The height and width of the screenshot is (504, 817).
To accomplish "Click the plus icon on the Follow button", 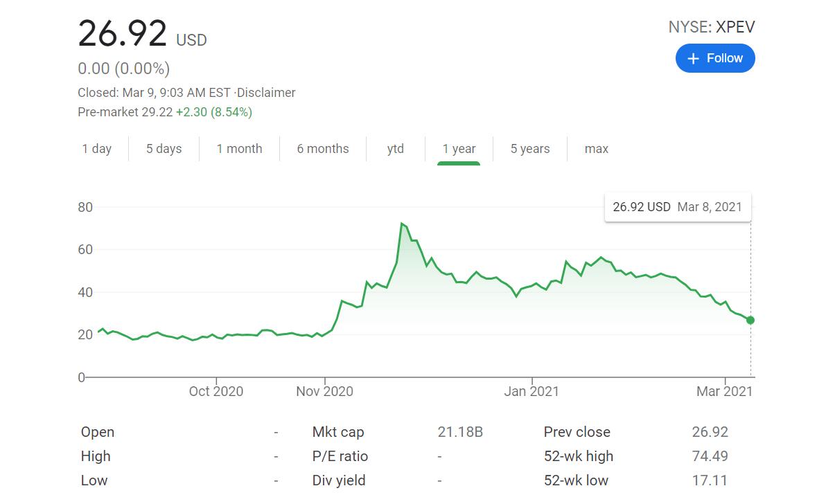I will [x=692, y=58].
